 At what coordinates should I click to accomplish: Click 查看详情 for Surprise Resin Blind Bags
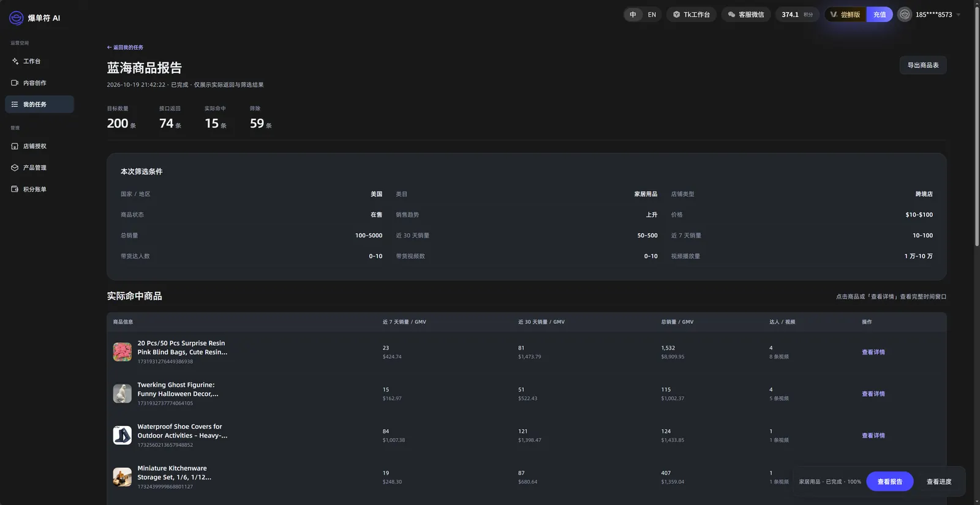(873, 352)
